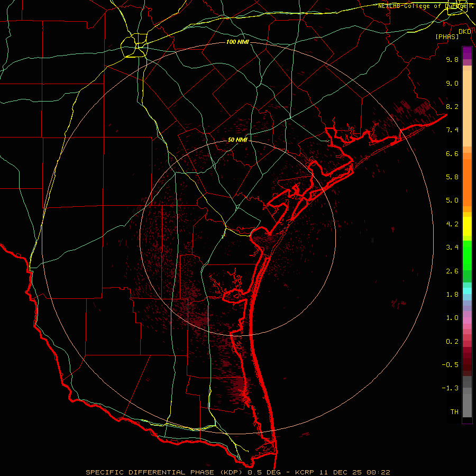Click the 7.4 value on the legend
Screen dimensions: 476x476
pyautogui.click(x=452, y=130)
